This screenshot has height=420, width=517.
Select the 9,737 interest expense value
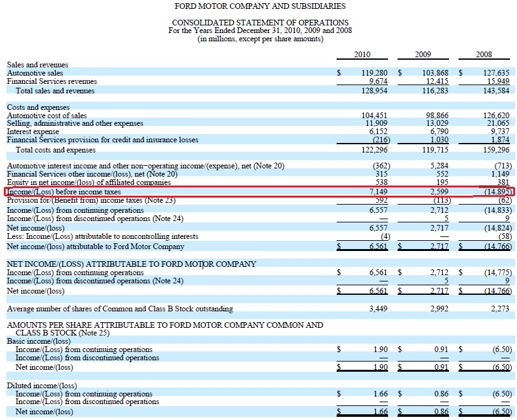tap(500, 132)
